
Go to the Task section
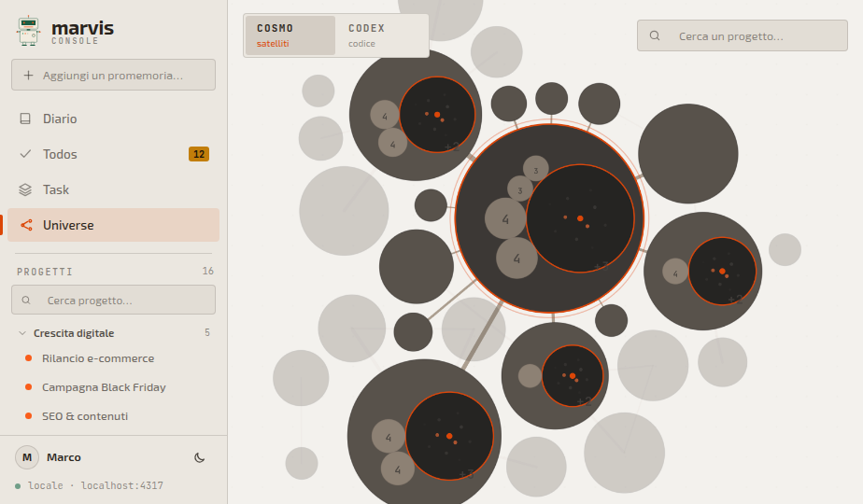coord(113,189)
